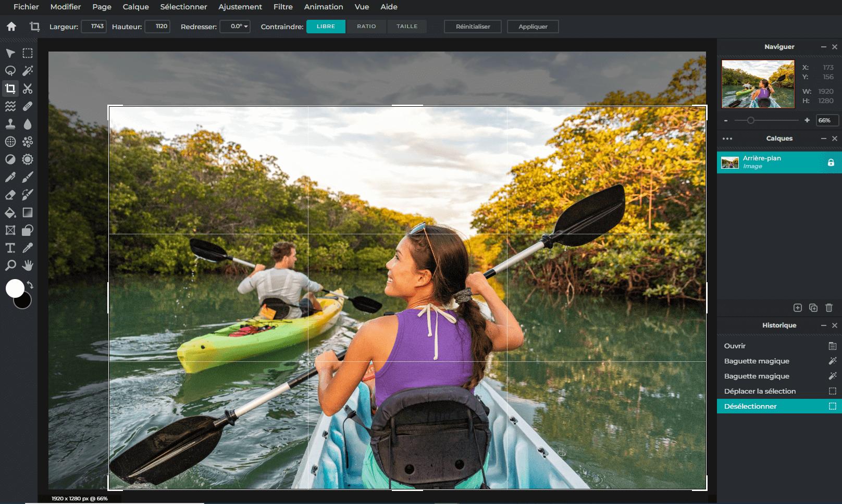Add a new layer in Calques panel

coord(798,308)
